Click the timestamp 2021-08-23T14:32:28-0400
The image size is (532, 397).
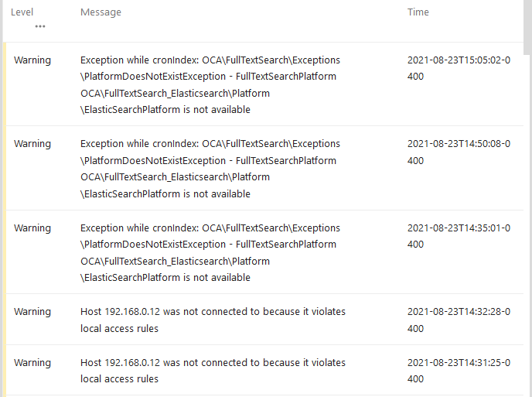click(x=459, y=320)
